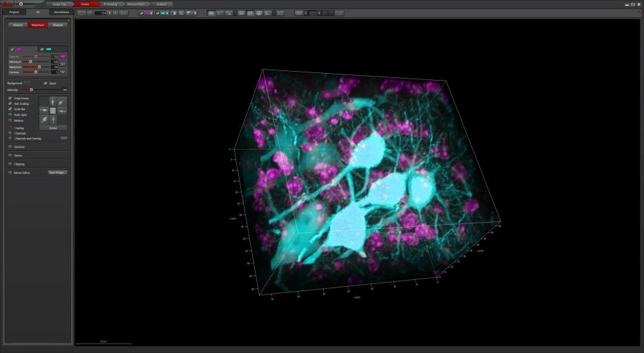Open small dropdown arrow after the refresh icon group
The height and width of the screenshot is (353, 644).
[x=195, y=13]
